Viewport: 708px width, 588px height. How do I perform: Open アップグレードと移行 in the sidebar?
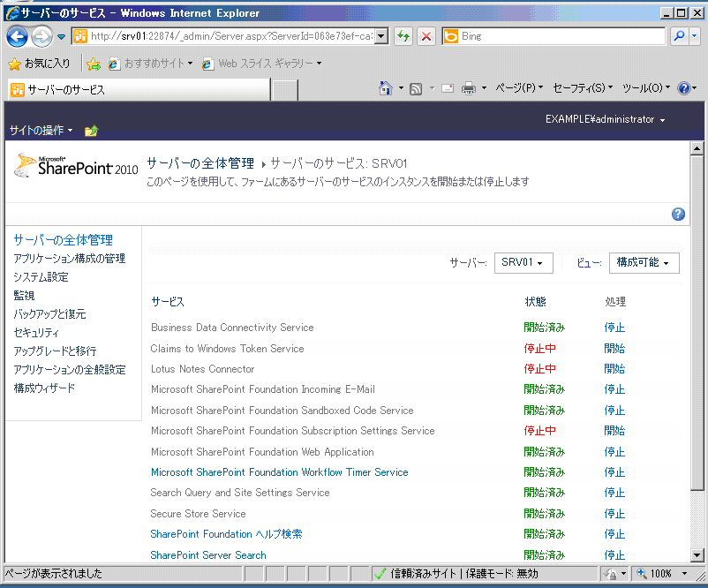[x=55, y=351]
